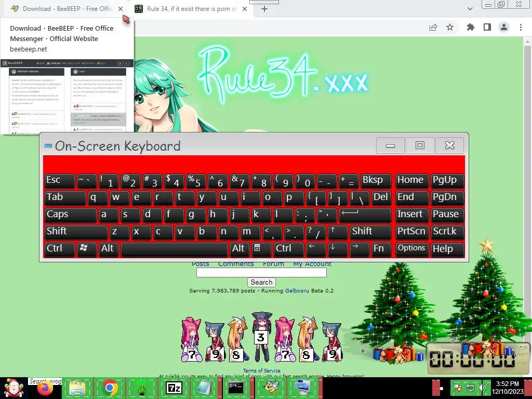Click the volume speaker tray icon
Image resolution: width=532 pixels, height=399 pixels.
pyautogui.click(x=482, y=388)
